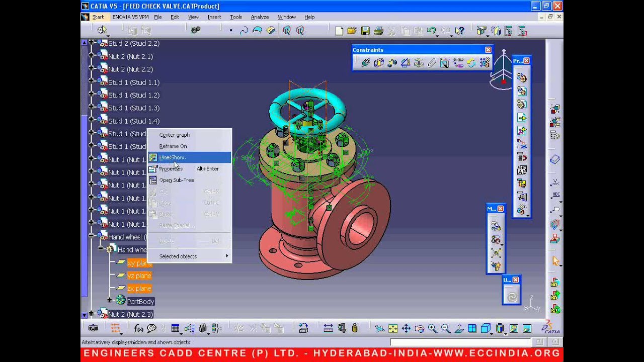The width and height of the screenshot is (644, 362).
Task: Choose Reframe On in context menu
Action: pyautogui.click(x=173, y=146)
